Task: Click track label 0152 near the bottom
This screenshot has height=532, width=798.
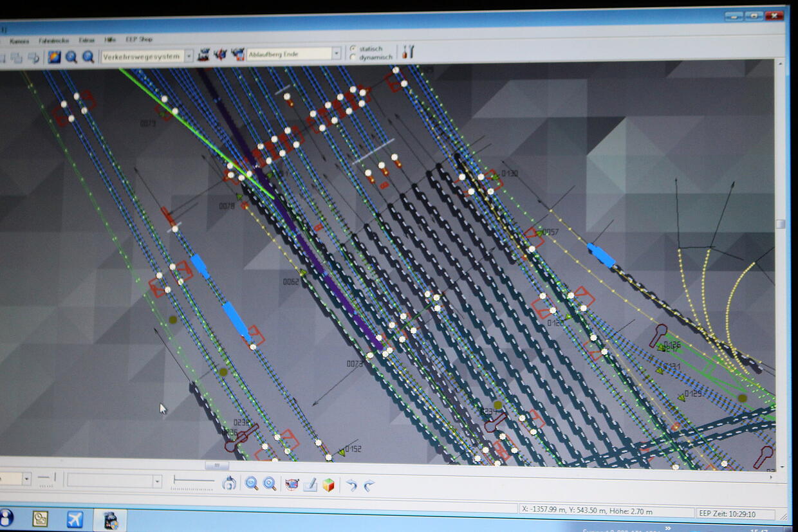Action: [x=353, y=449]
